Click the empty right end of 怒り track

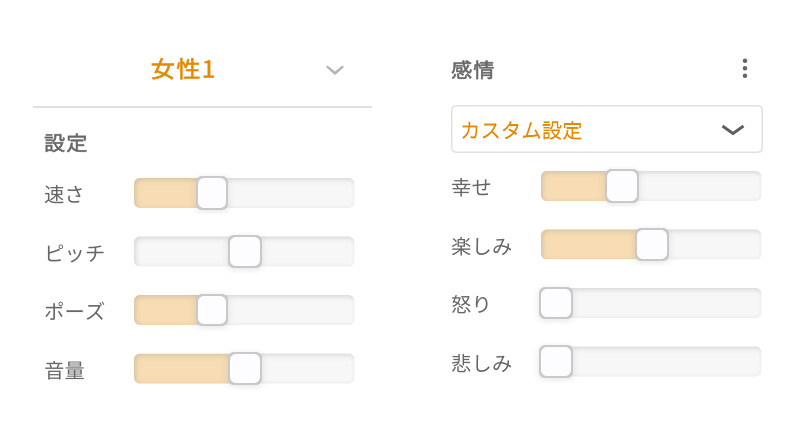tap(730, 303)
